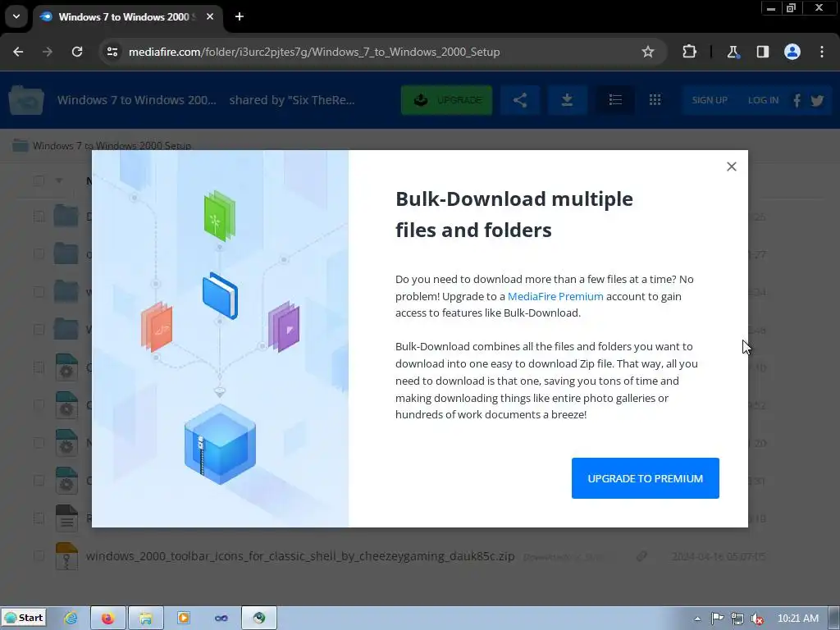The width and height of the screenshot is (840, 630).
Task: Go back in browser history
Action: pos(18,52)
